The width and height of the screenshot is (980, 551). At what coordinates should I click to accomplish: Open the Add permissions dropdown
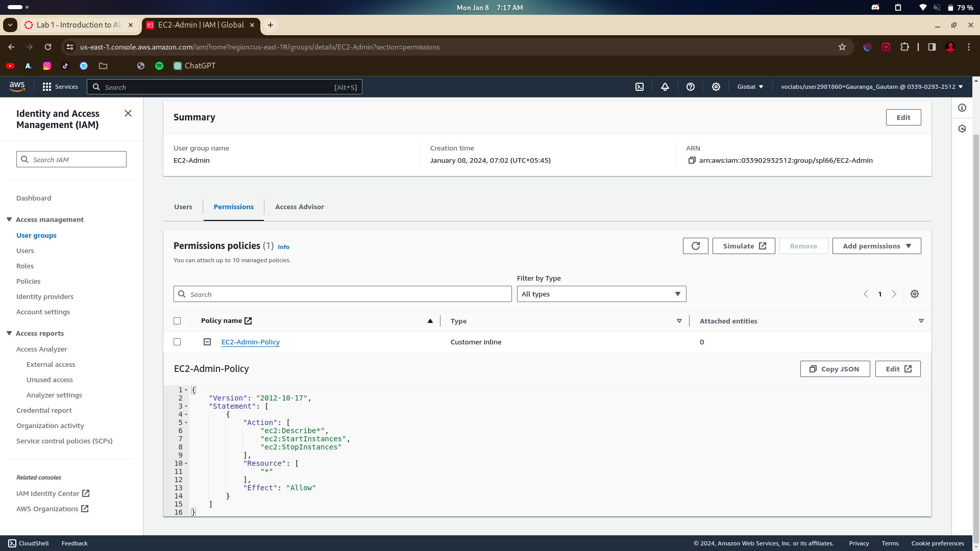(x=876, y=246)
